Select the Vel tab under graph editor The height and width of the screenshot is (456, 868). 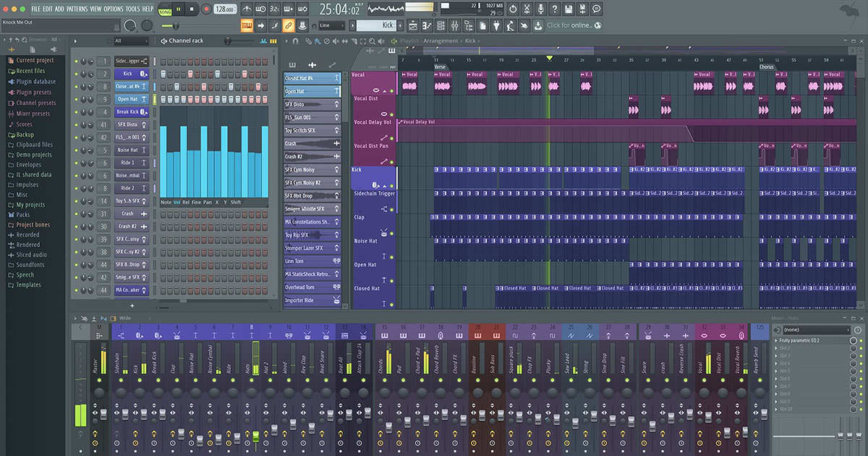coord(176,202)
